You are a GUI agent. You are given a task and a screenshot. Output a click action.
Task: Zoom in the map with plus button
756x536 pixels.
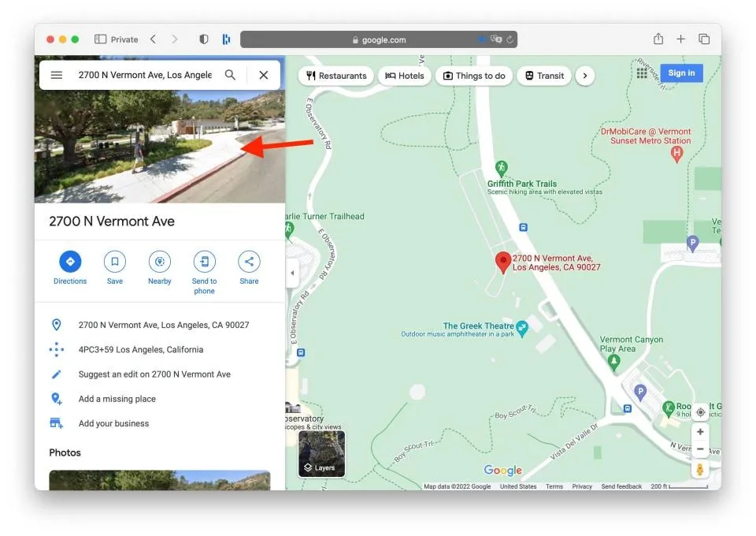tap(700, 432)
